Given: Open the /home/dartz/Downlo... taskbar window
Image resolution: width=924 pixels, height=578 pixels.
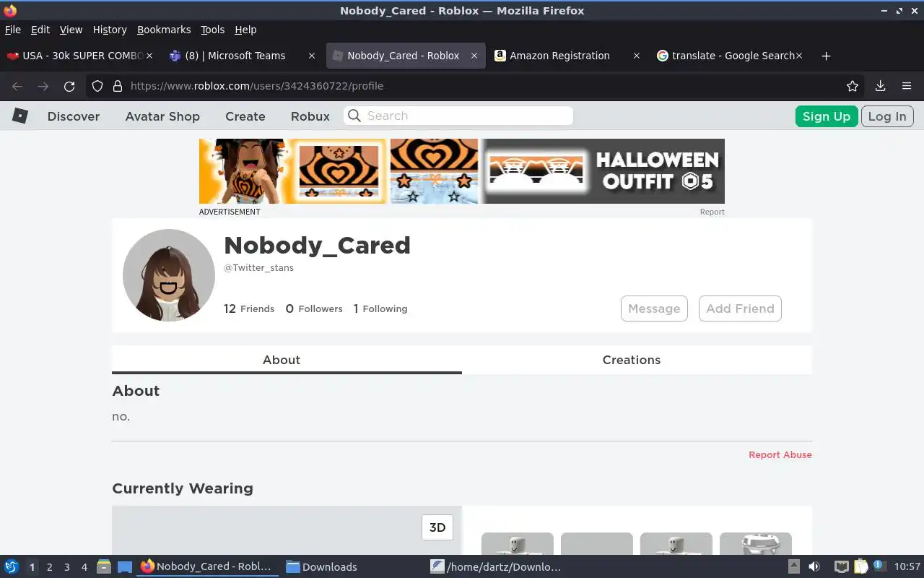Looking at the screenshot, I should click(496, 566).
